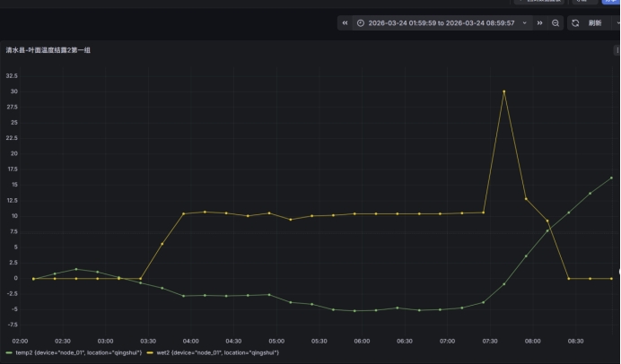This screenshot has width=621, height=364.
Task: Click the yellow peak data point at 30
Action: click(504, 91)
